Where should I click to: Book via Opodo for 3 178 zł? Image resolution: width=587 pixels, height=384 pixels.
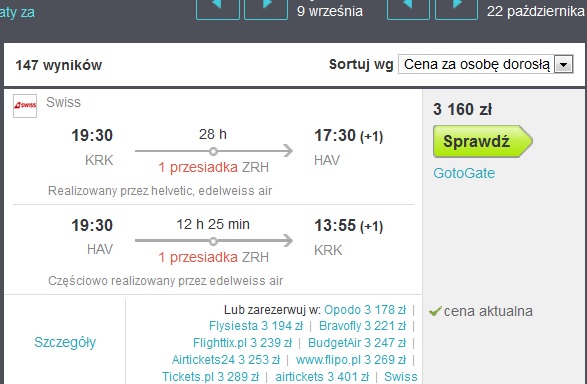point(365,310)
